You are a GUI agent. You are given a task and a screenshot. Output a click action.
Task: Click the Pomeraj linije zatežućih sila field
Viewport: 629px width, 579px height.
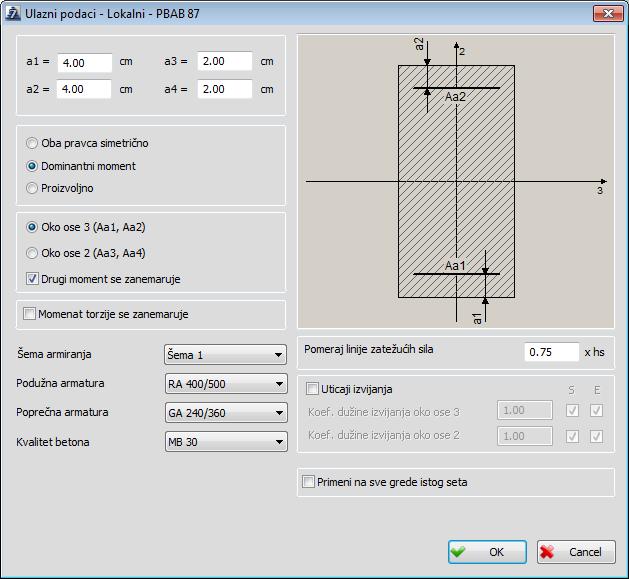coord(552,352)
